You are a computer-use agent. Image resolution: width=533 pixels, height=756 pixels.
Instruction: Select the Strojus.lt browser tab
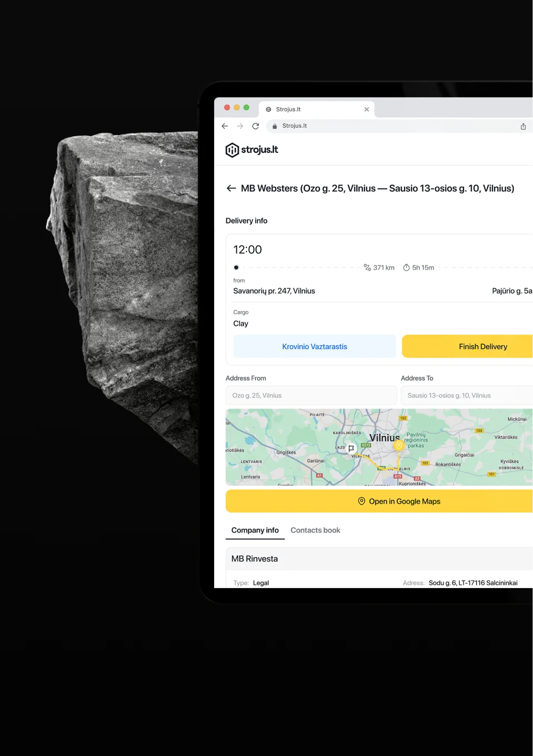(x=317, y=110)
